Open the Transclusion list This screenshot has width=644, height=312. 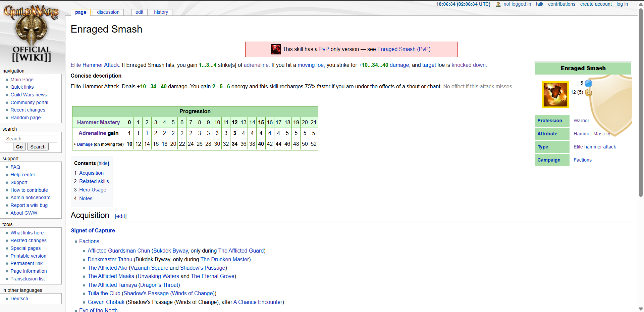coord(28,279)
